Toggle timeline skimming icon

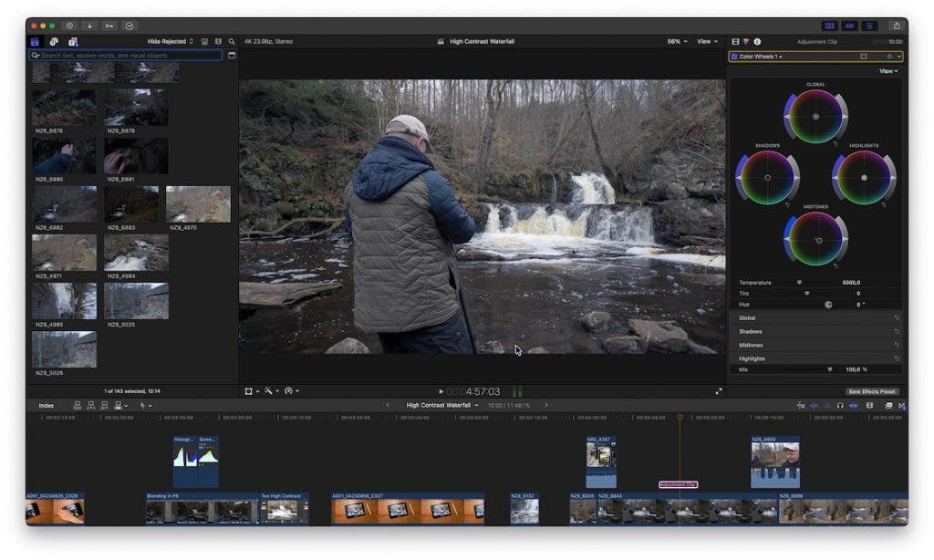click(x=814, y=406)
